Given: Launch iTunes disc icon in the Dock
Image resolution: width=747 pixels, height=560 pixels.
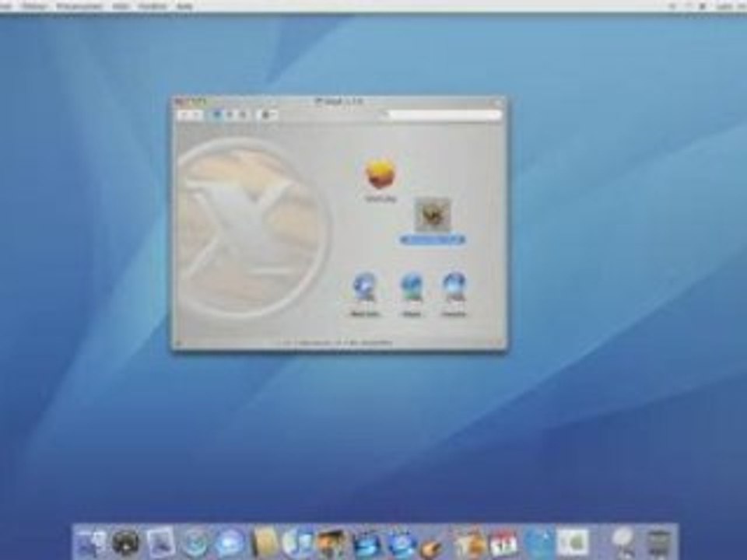Looking at the screenshot, I should pyautogui.click(x=298, y=542).
